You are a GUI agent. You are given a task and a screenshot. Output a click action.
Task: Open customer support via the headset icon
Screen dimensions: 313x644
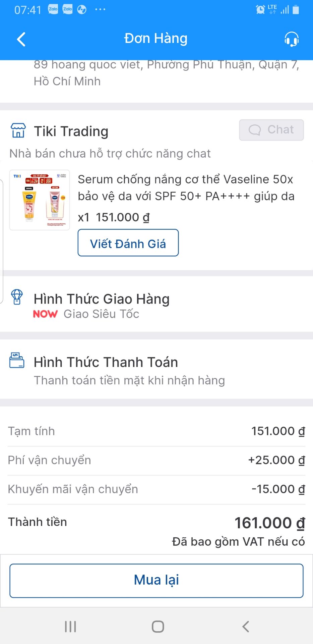[291, 39]
